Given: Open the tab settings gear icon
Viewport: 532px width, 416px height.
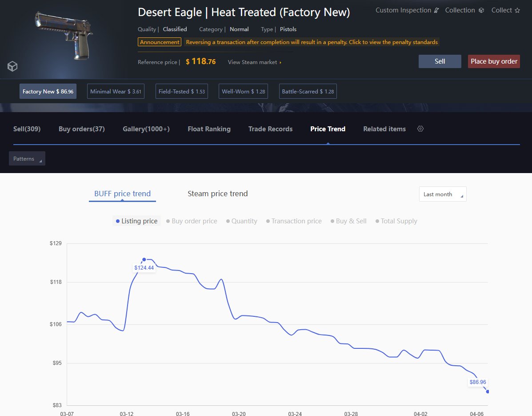Looking at the screenshot, I should pos(420,129).
